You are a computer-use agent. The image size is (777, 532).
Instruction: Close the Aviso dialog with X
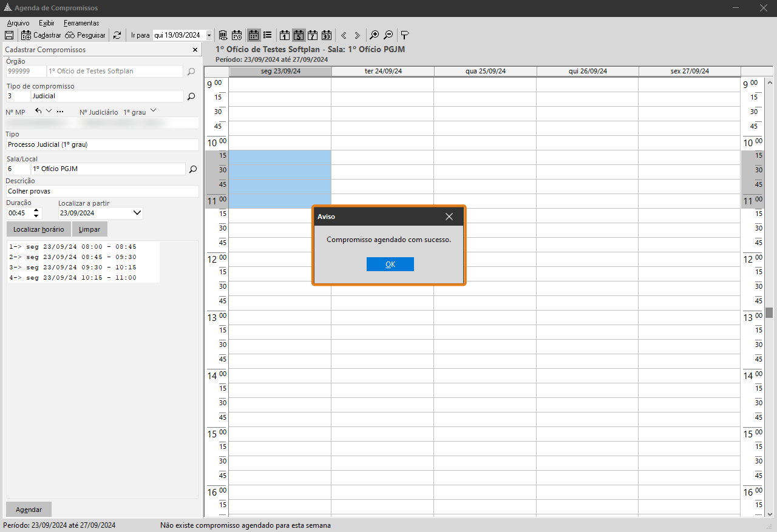pyautogui.click(x=449, y=217)
